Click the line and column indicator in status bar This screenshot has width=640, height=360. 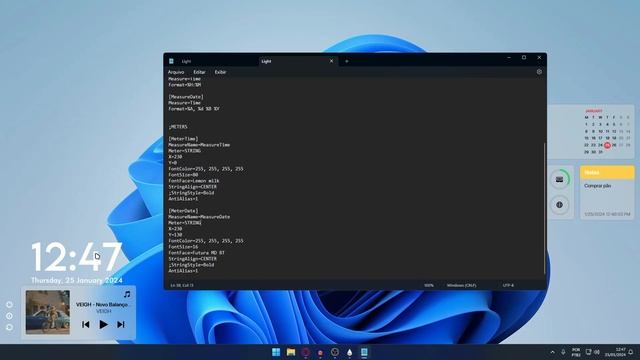click(x=182, y=285)
